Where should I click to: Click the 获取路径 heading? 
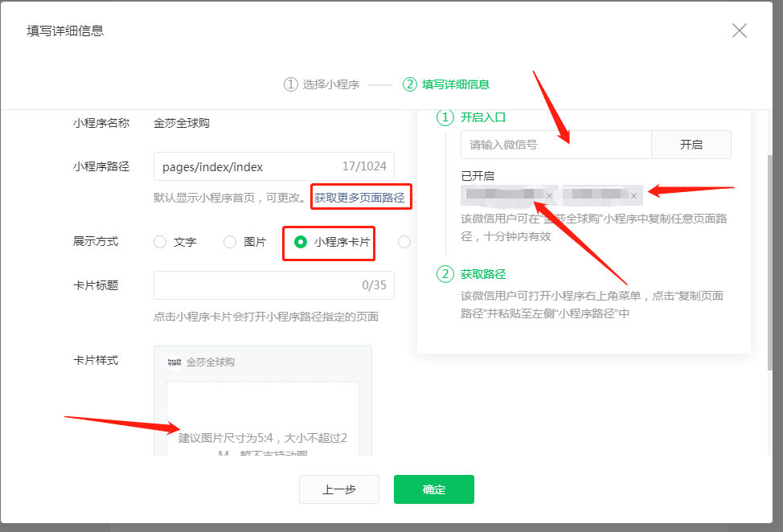pyautogui.click(x=483, y=274)
